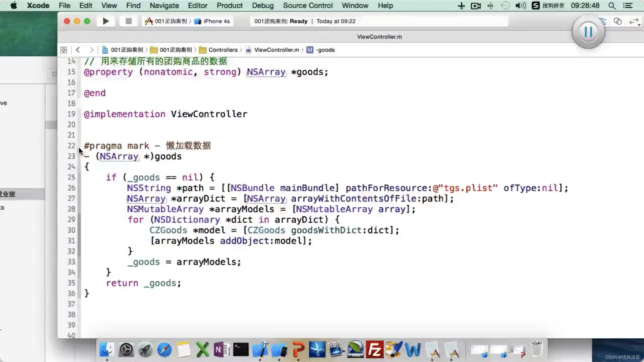
Task: Select ViewController.m in the jump bar
Action: pos(276,50)
